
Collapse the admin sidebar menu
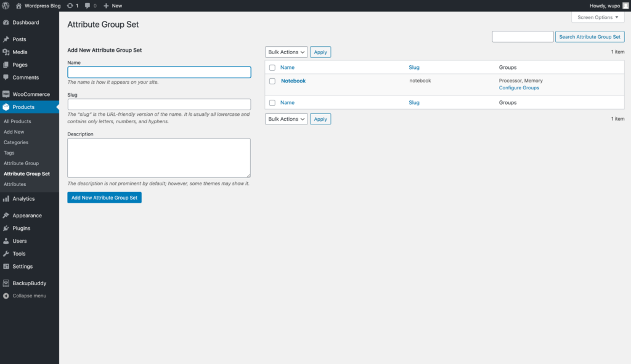tap(28, 296)
